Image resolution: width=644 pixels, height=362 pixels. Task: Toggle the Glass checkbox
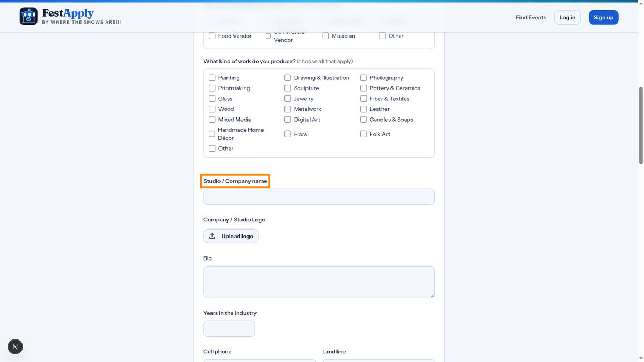[x=212, y=99]
